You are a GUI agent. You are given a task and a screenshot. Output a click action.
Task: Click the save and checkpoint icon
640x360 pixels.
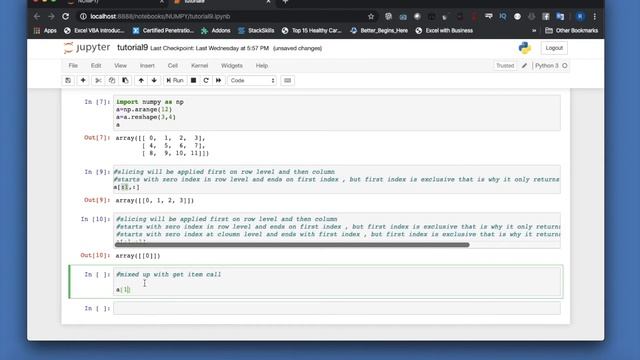[68, 80]
